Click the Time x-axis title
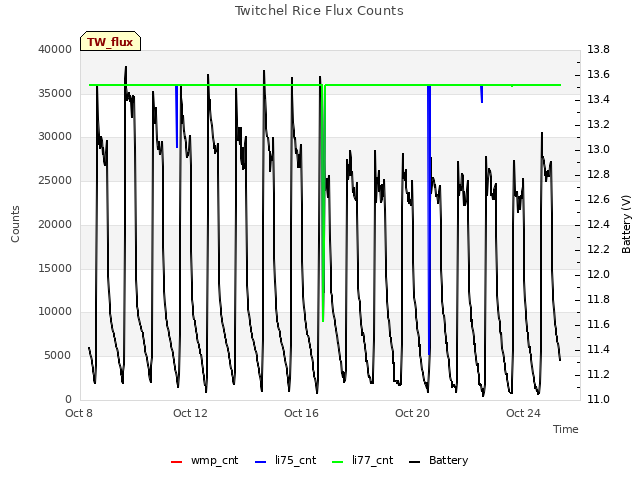This screenshot has width=640, height=480. point(566,429)
